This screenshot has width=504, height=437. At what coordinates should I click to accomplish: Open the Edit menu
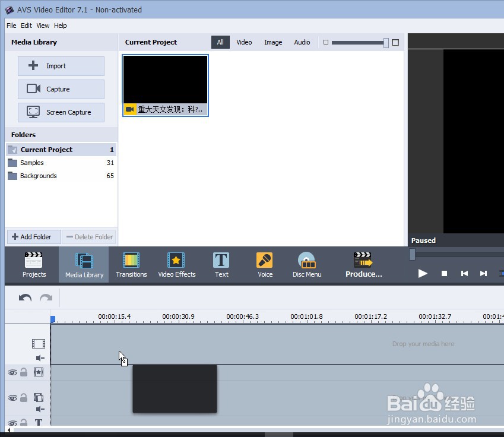pyautogui.click(x=26, y=26)
